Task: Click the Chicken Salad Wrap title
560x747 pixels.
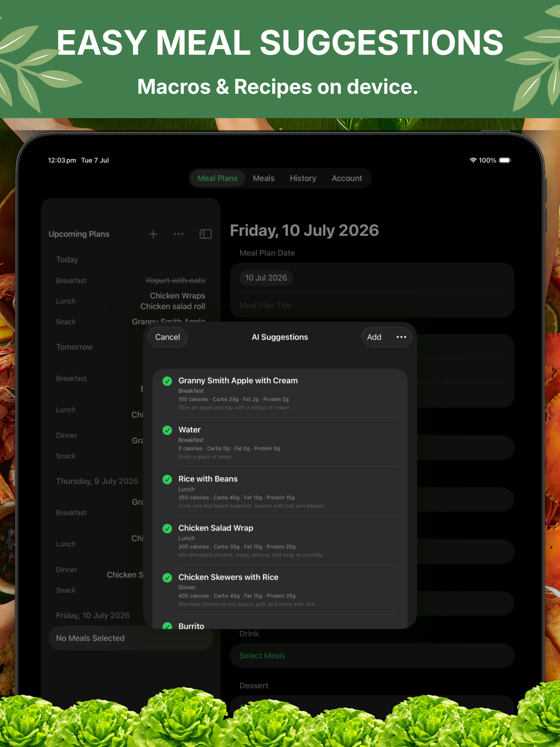Action: (216, 528)
